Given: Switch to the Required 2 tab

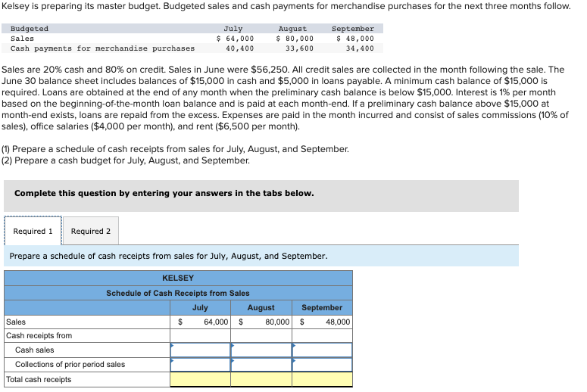Looking at the screenshot, I should (x=91, y=231).
